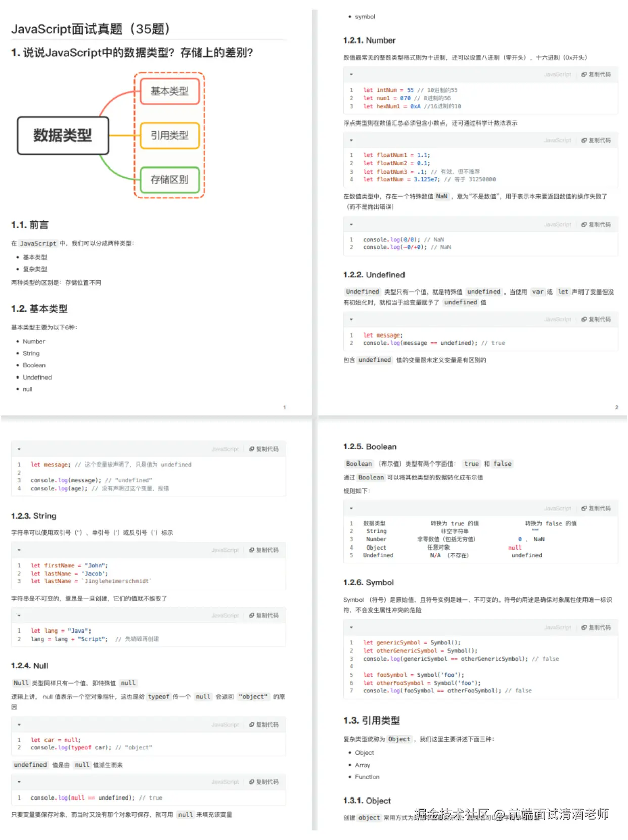Click the heading 1.2.4. Null
Viewport: 628px width, 840px height.
point(30,666)
